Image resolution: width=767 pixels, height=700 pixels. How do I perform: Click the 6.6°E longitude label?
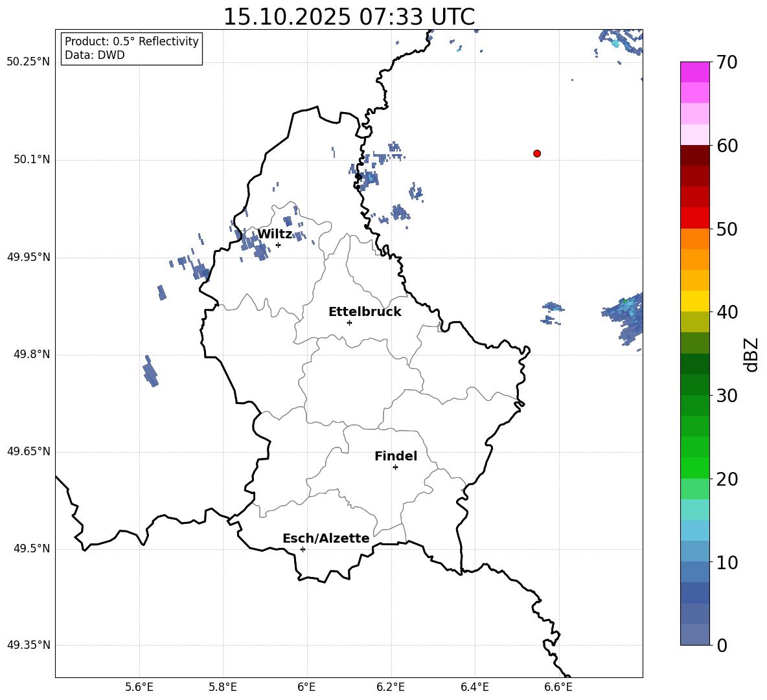(x=558, y=687)
